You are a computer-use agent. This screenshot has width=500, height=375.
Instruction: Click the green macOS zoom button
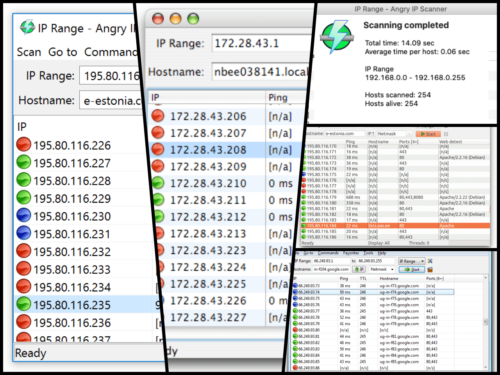pyautogui.click(x=193, y=19)
